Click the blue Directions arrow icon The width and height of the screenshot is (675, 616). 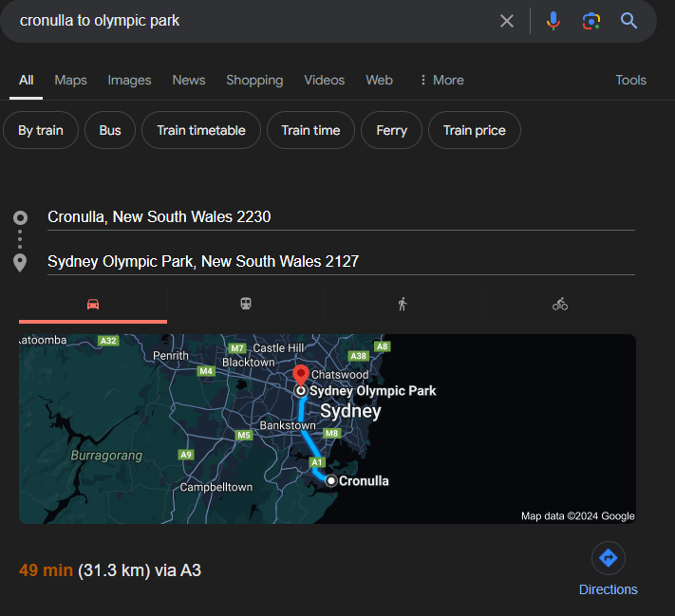click(609, 558)
